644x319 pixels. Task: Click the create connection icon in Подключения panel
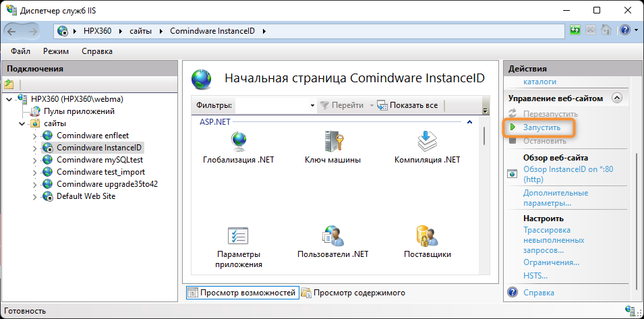point(9,84)
